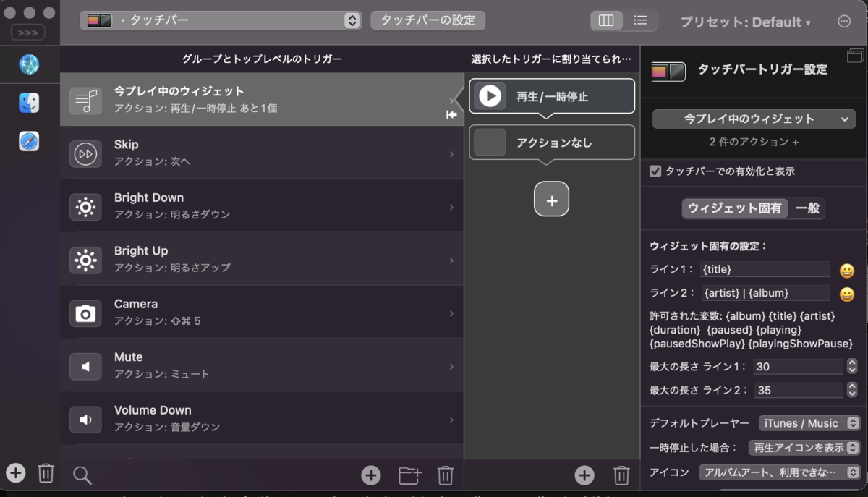Open the デフォルトプレーヤー iTunes/Music dropdown

click(x=809, y=423)
